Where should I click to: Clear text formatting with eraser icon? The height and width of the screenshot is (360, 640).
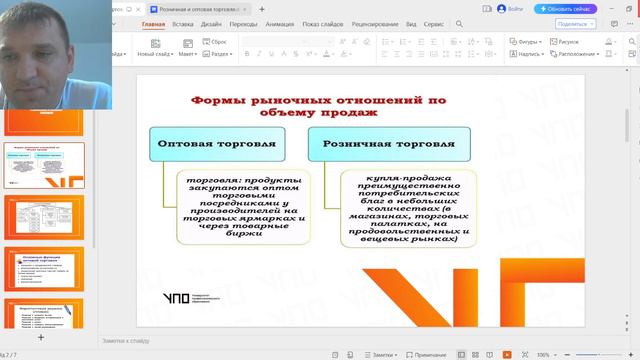tap(367, 42)
